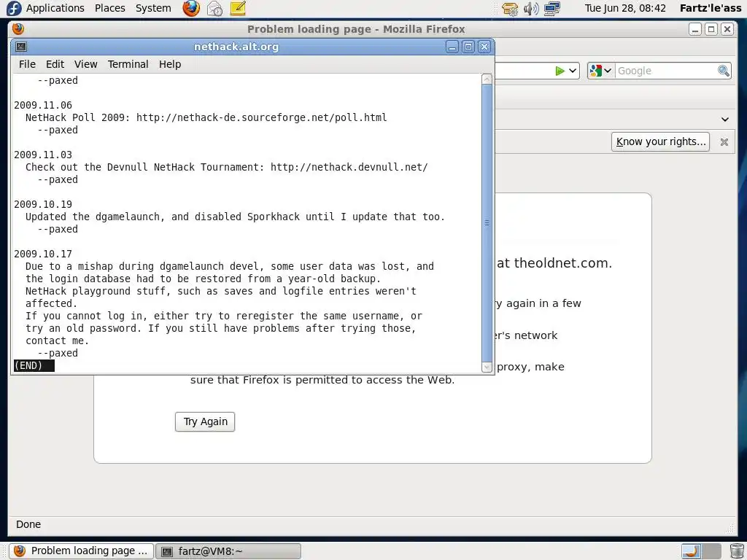The height and width of the screenshot is (560, 747).
Task: Click the magnifier search button in Firefox
Action: 723,71
